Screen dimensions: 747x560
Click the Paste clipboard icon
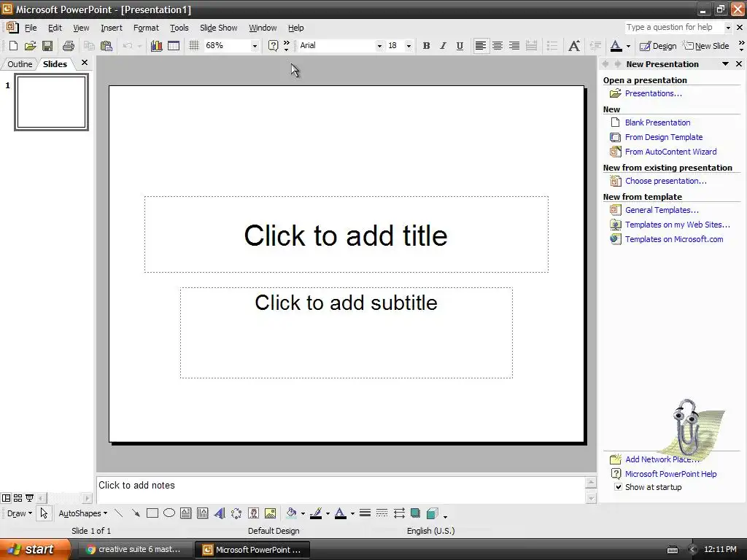pos(107,46)
